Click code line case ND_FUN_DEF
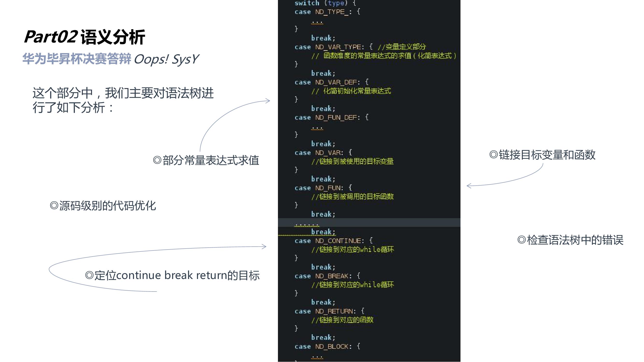The height and width of the screenshot is (362, 644). coord(331,118)
